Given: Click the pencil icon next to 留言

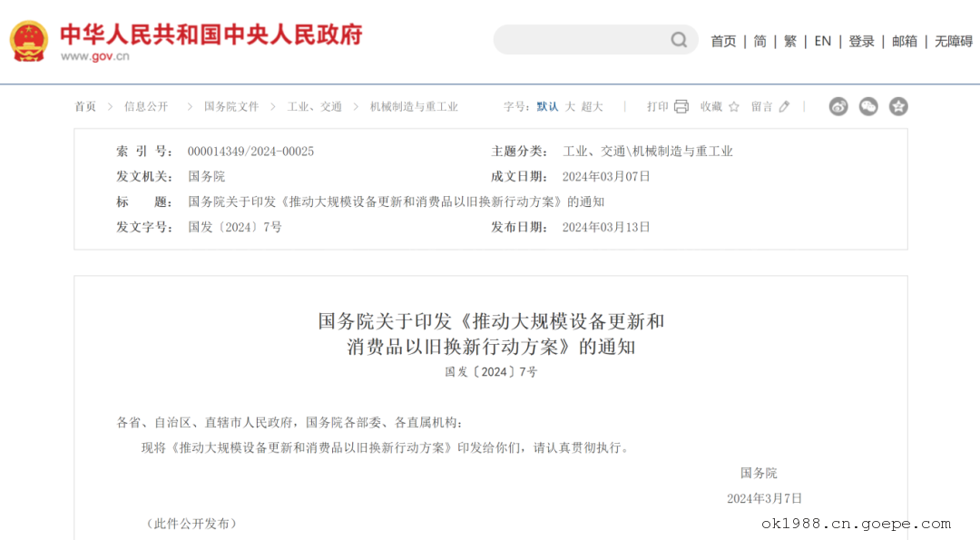Looking at the screenshot, I should [x=785, y=106].
